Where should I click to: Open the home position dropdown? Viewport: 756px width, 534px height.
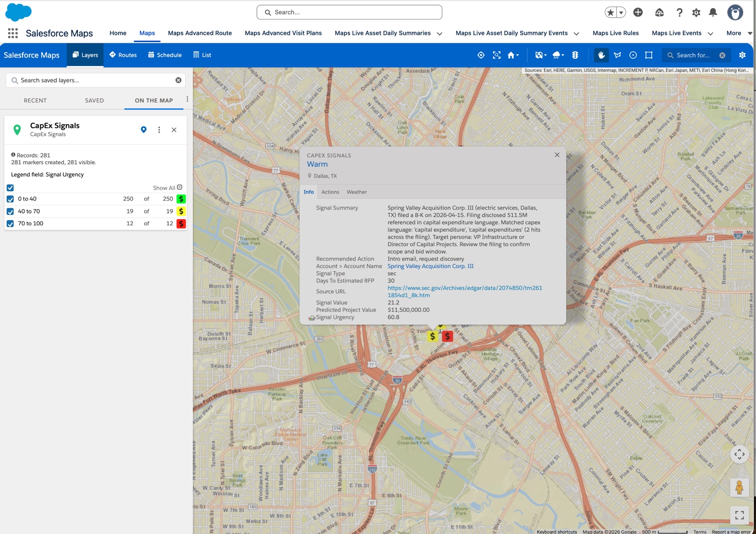513,55
